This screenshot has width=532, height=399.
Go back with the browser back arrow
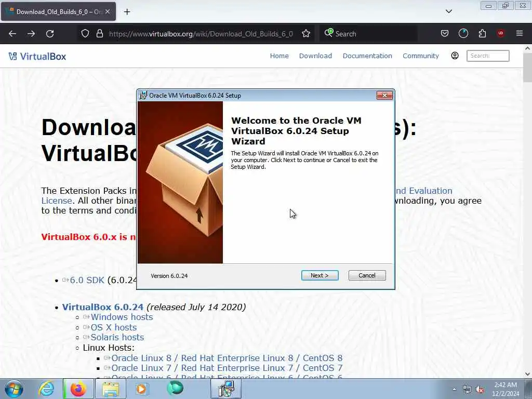coord(12,34)
